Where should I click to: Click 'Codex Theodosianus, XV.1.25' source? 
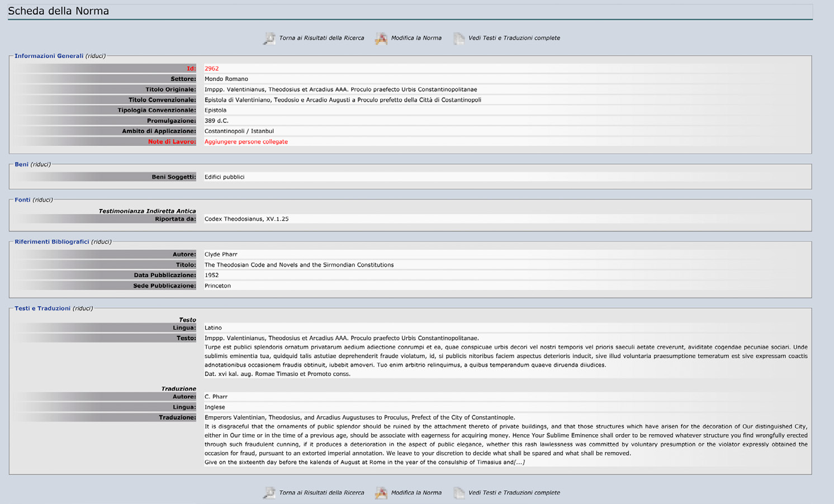[247, 219]
